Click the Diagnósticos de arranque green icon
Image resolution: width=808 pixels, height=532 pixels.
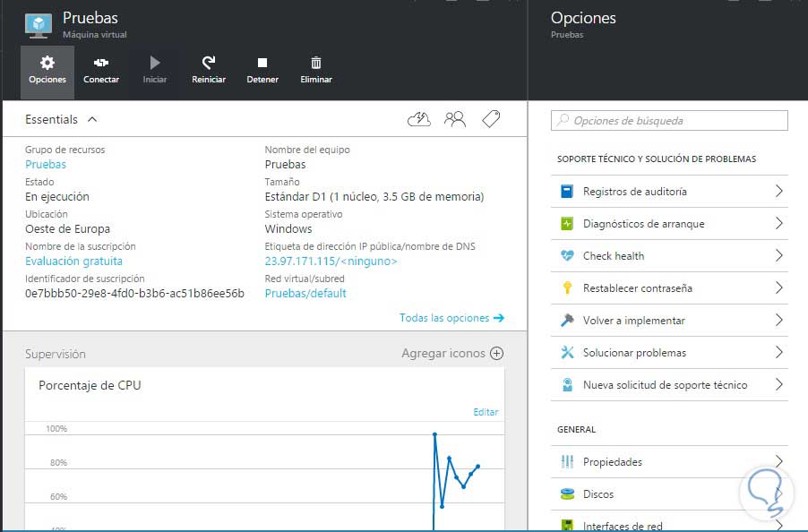pyautogui.click(x=567, y=224)
